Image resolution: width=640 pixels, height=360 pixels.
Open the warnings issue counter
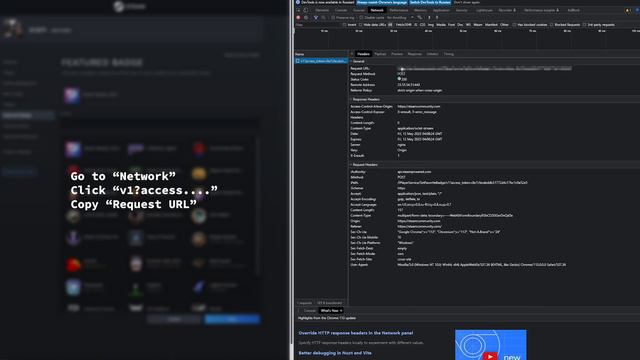coord(628,10)
